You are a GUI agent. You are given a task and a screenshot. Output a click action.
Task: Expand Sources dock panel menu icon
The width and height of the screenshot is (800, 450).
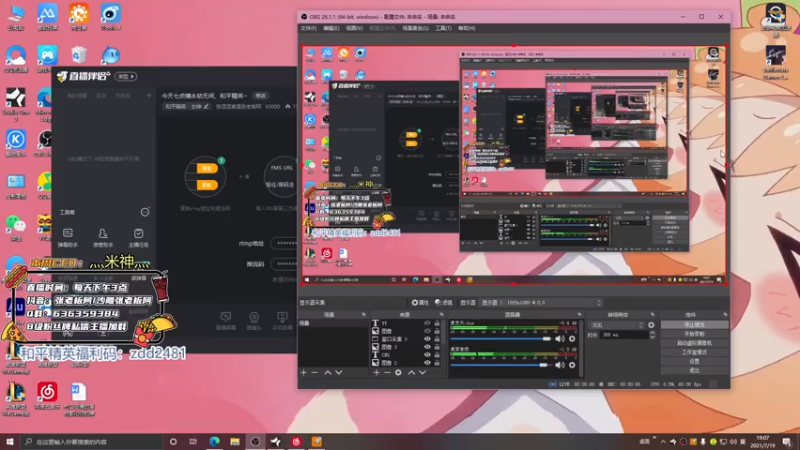[441, 315]
